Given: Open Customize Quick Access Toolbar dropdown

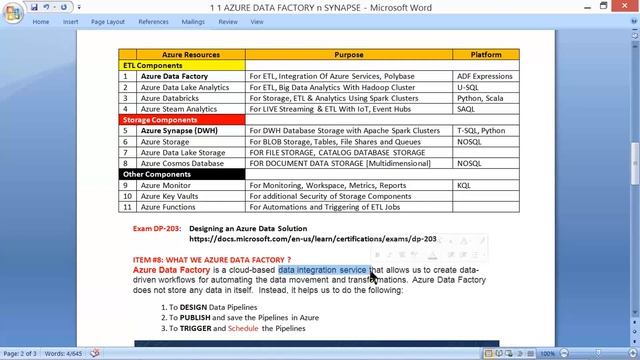Looking at the screenshot, I should coord(79,7).
